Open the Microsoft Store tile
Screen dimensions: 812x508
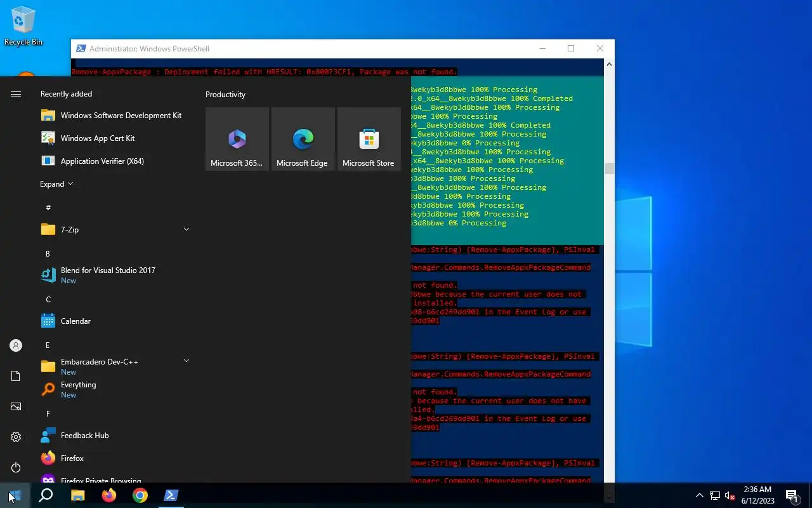369,138
